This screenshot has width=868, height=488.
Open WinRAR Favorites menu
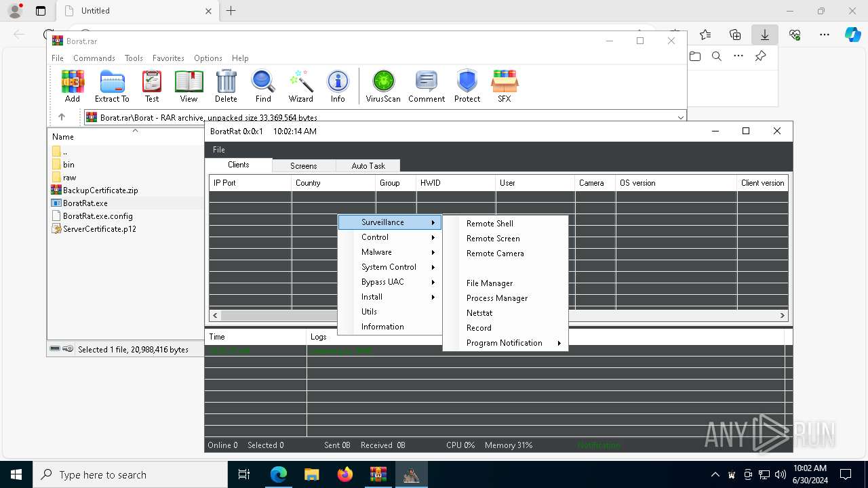(168, 58)
